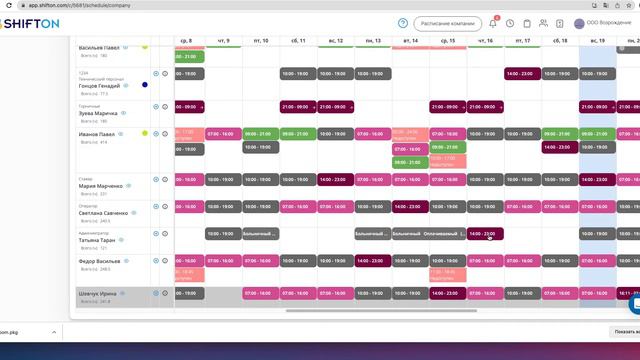Click blue circle icon in Татьяна Таран row
The image size is (640, 360).
[x=156, y=233]
